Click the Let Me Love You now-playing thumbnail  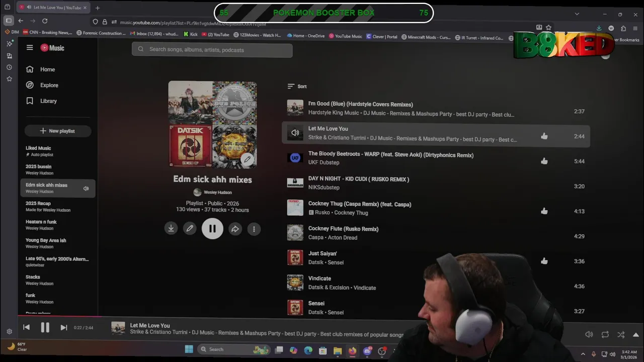[295, 133]
